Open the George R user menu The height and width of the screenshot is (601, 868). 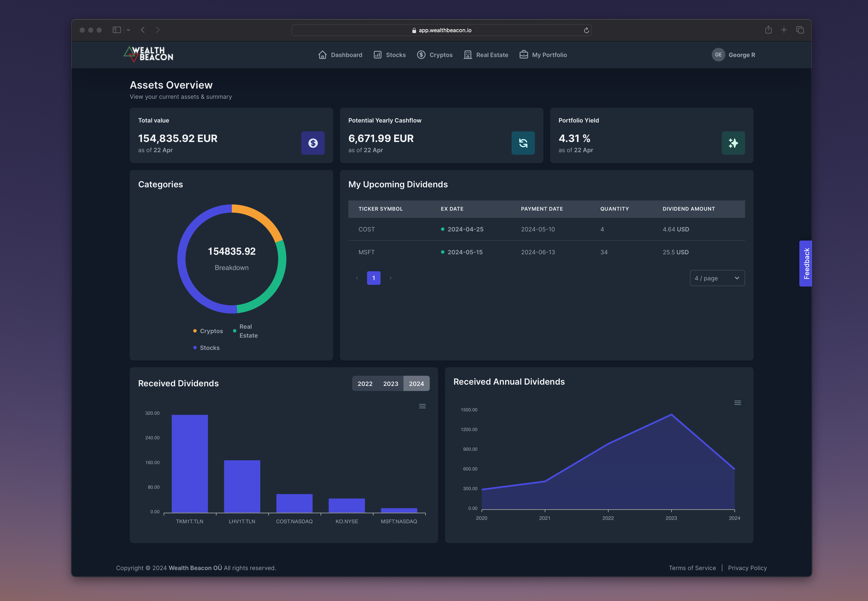pyautogui.click(x=734, y=55)
